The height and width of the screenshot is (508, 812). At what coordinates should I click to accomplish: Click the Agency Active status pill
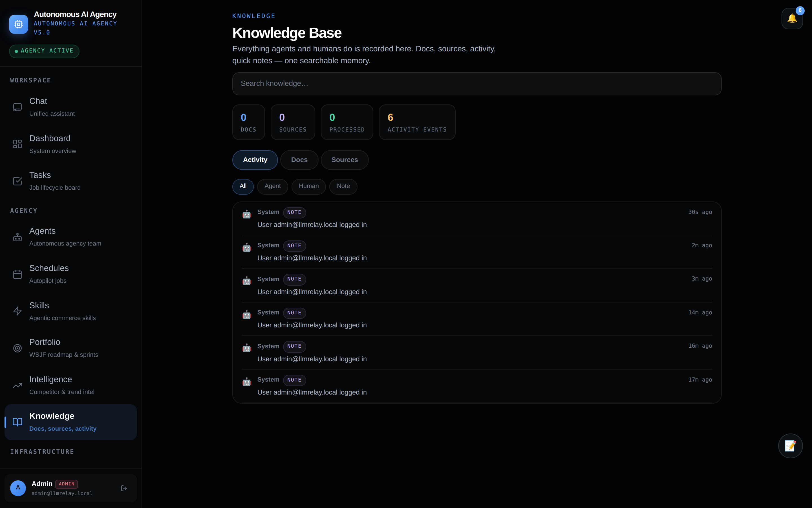[x=44, y=51]
